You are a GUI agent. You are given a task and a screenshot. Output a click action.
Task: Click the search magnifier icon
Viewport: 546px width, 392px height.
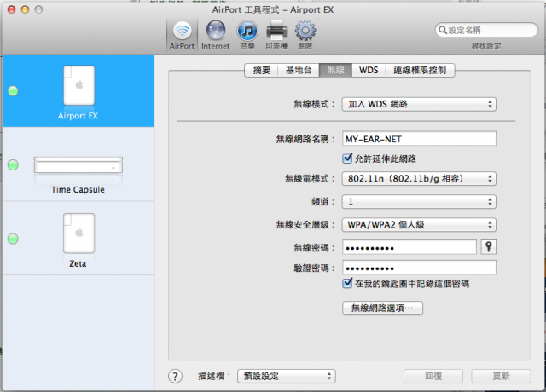pyautogui.click(x=442, y=30)
